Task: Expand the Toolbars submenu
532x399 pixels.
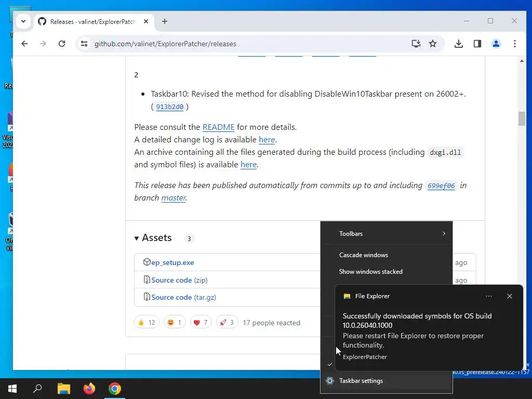Action: pyautogui.click(x=387, y=234)
